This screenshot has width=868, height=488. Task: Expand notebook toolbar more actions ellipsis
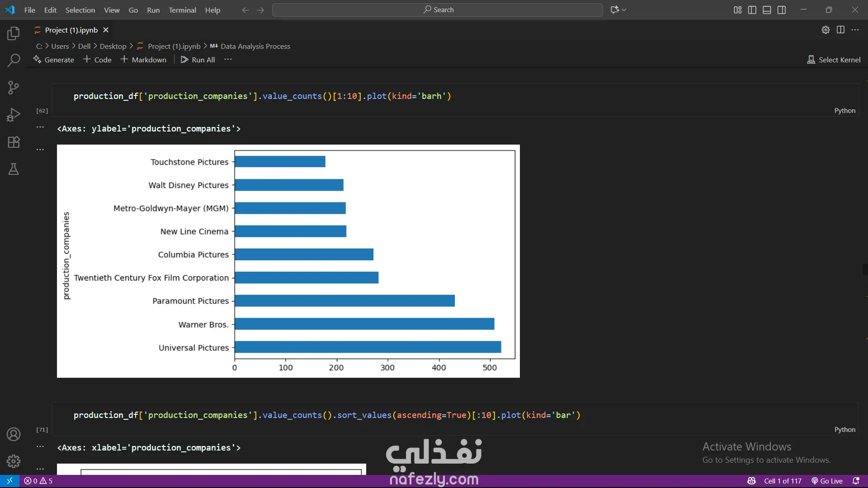(x=228, y=60)
